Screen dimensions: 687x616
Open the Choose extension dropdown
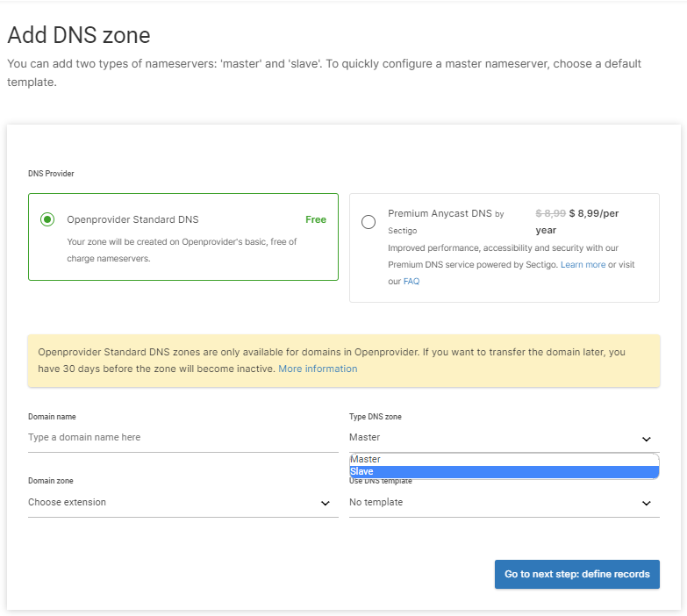183,503
